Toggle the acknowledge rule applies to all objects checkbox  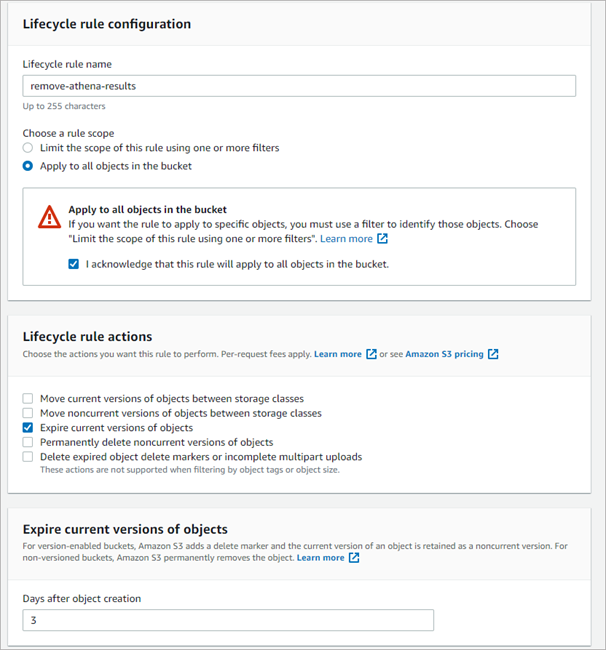coord(74,265)
